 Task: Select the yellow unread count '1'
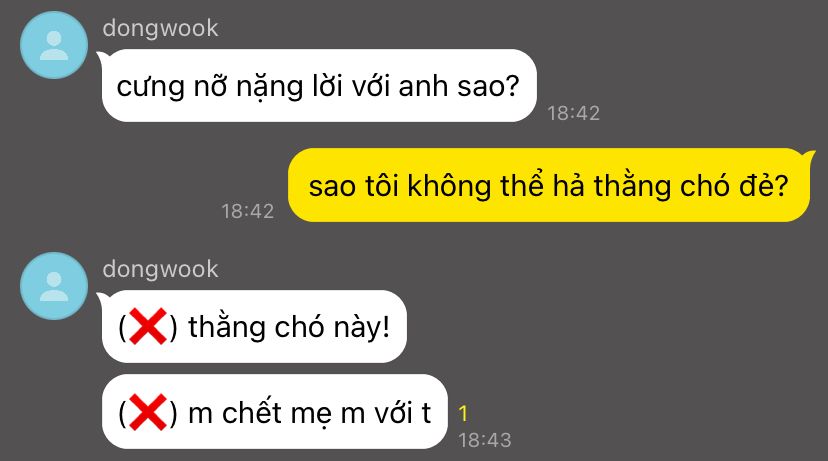coord(463,413)
